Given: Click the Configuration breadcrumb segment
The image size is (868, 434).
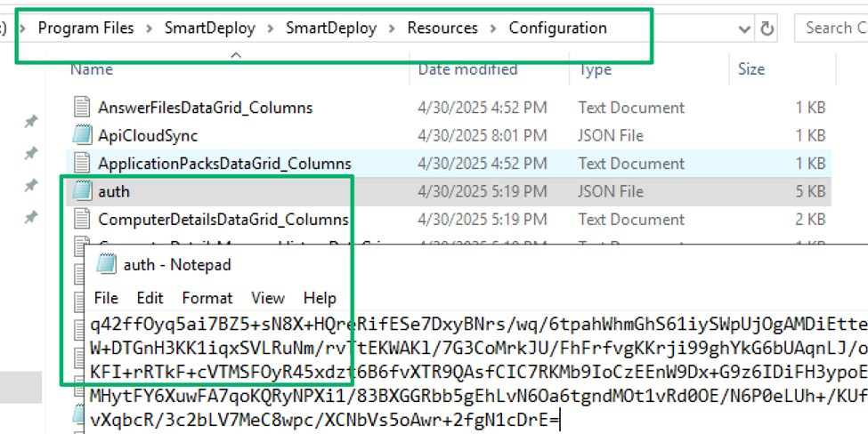Looking at the screenshot, I should (x=557, y=28).
